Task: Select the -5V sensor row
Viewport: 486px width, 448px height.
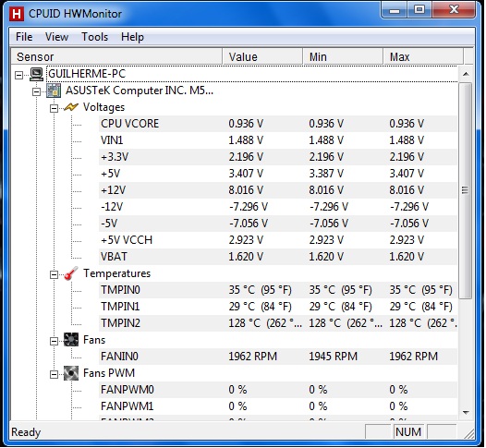Action: [278, 224]
